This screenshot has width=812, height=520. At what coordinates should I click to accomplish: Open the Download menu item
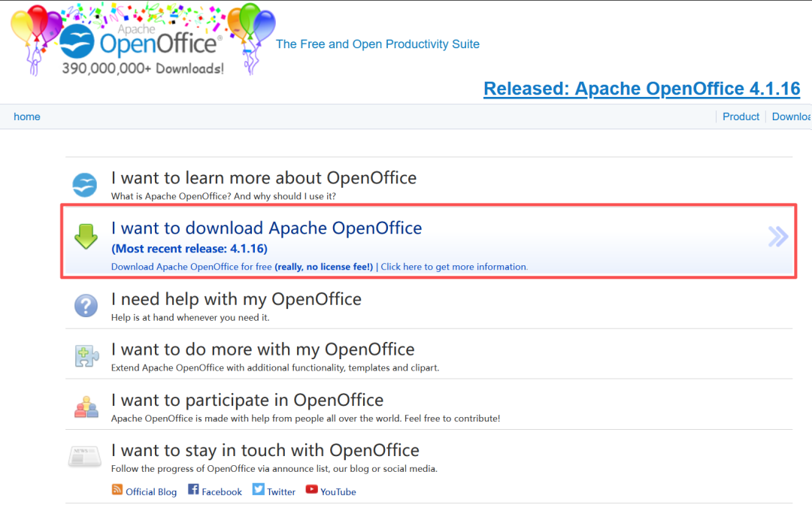pyautogui.click(x=791, y=117)
